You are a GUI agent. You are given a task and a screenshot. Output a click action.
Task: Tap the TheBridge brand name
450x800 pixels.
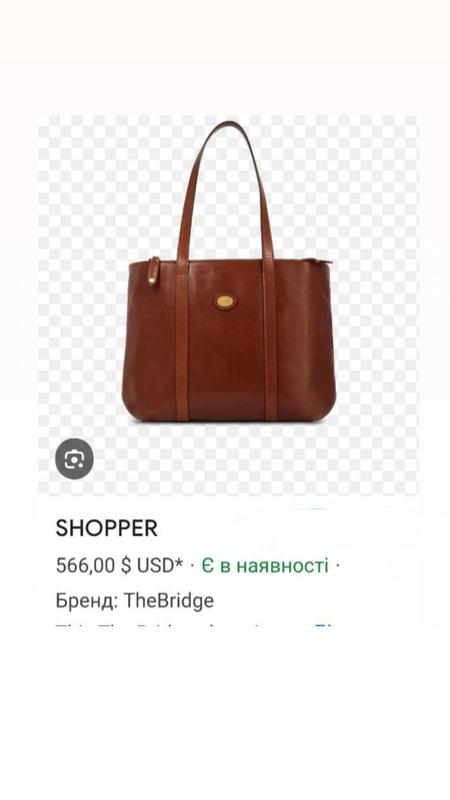click(169, 601)
